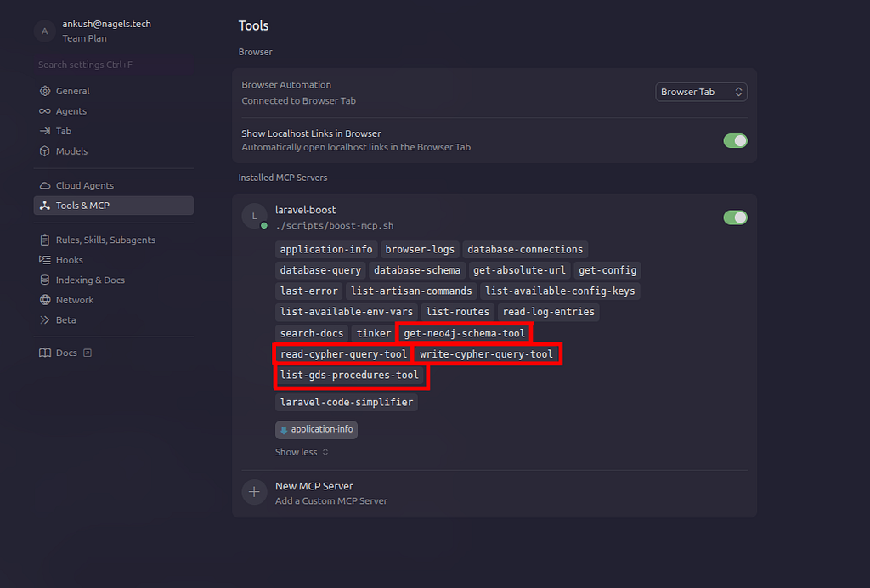Open the account menu for ankush@nagels.tech
The height and width of the screenshot is (588, 870).
click(106, 31)
